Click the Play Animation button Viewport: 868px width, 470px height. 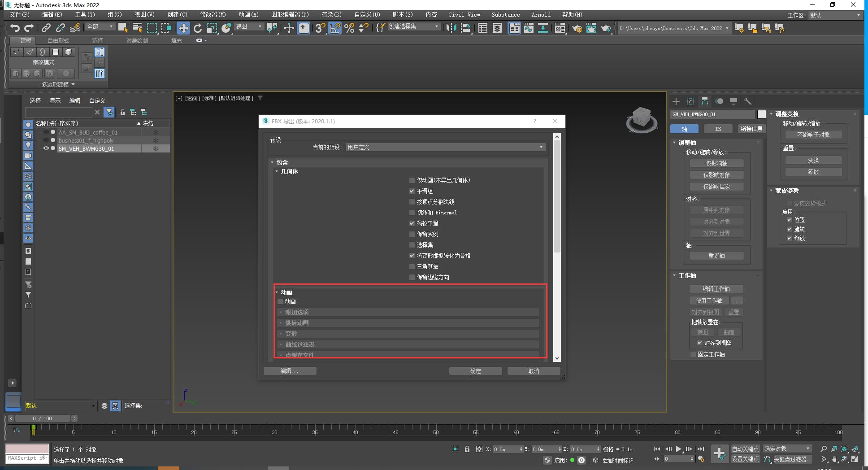point(679,449)
